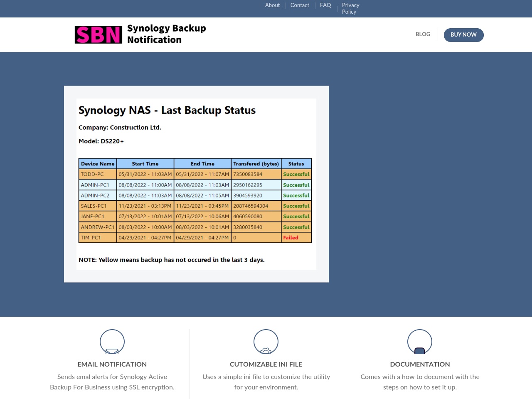Open the About page

(x=273, y=5)
